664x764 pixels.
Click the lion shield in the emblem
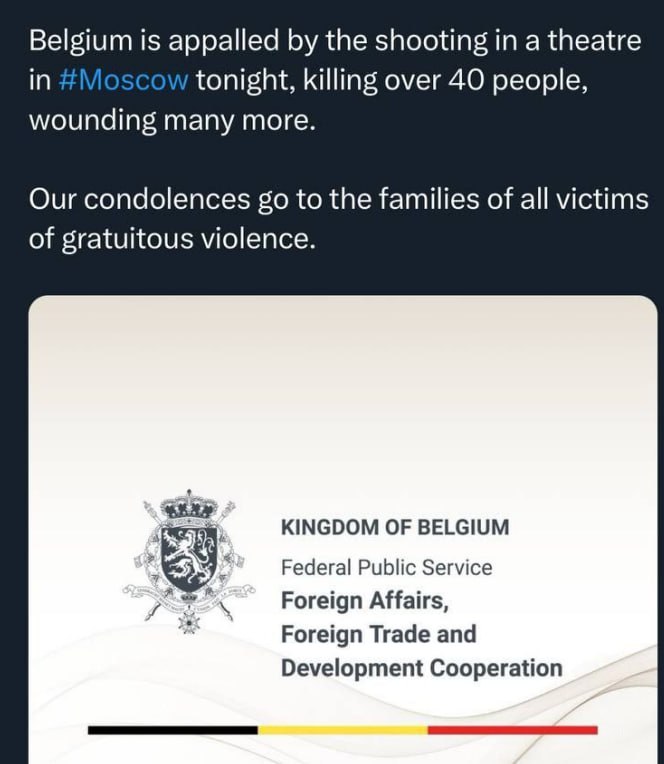189,558
